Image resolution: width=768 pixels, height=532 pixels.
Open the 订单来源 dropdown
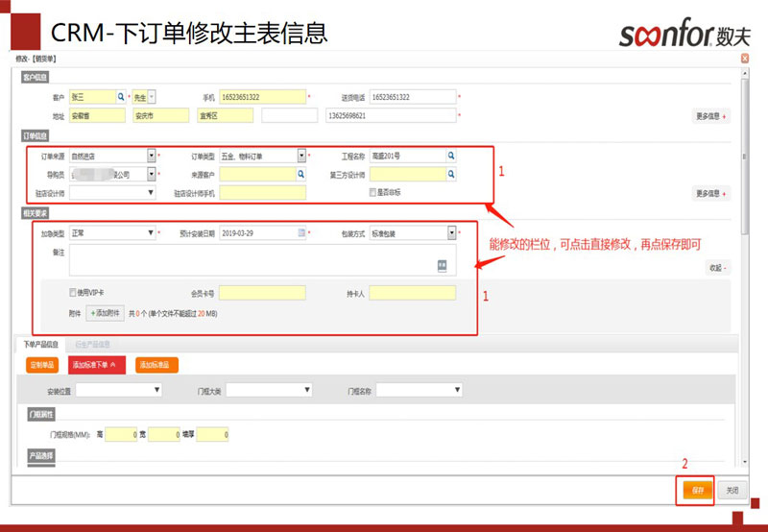151,156
